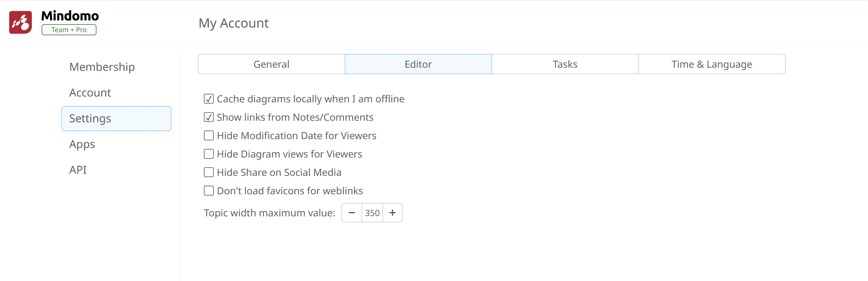The height and width of the screenshot is (281, 868).
Task: Open Membership in the sidebar
Action: (x=102, y=67)
